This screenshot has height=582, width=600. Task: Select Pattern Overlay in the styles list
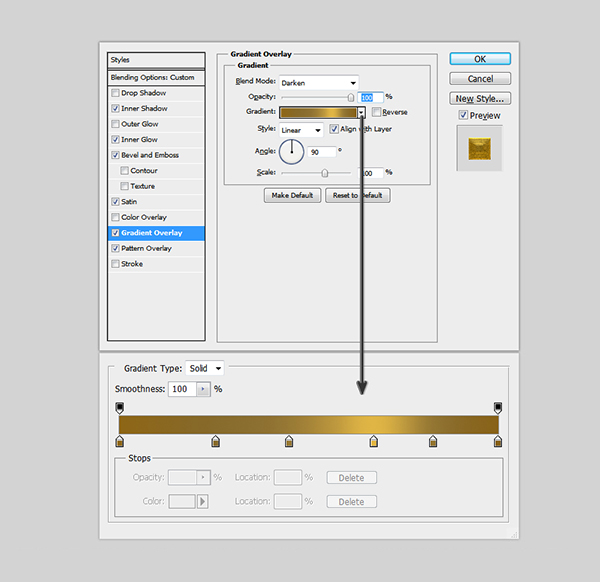click(146, 248)
